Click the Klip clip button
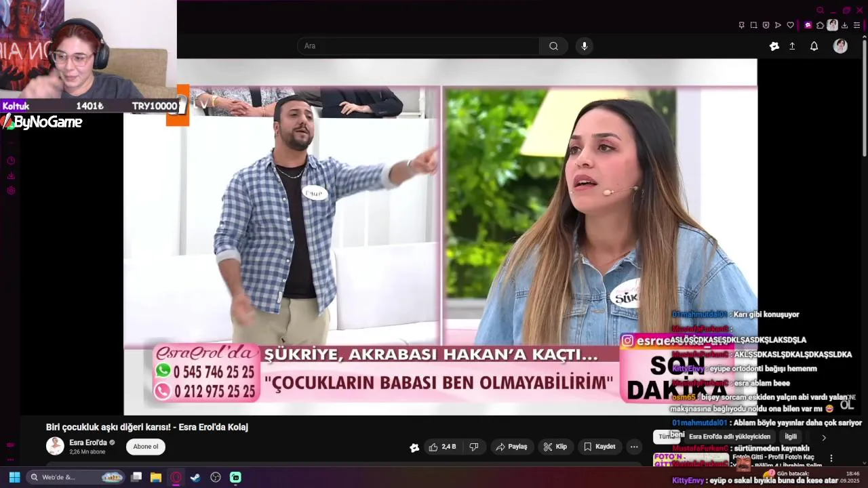Viewport: 868px width, 488px height. [555, 447]
